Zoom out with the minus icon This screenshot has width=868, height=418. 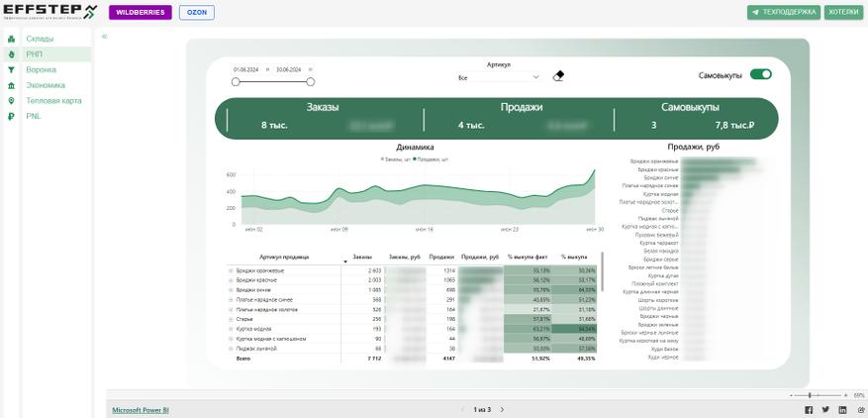792,395
